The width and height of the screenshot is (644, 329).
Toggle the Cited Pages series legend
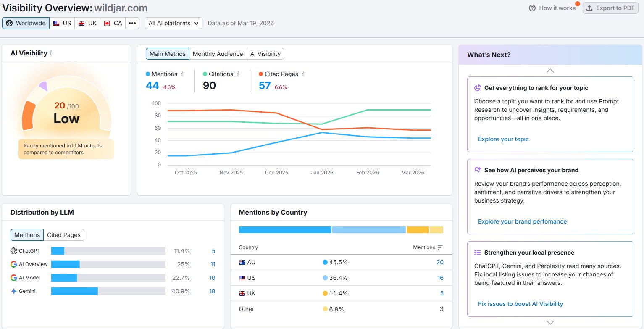coord(279,74)
